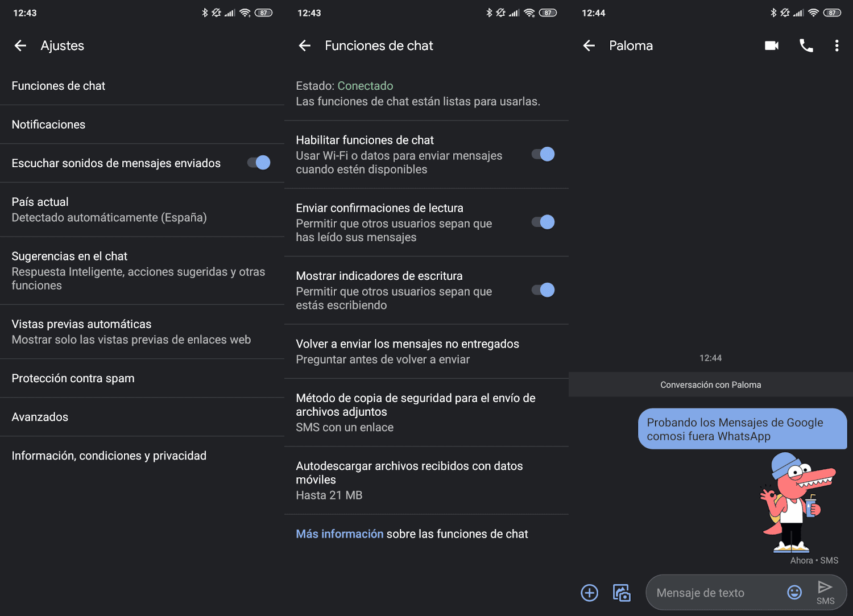Viewport: 853px width, 616px height.
Task: Open the Funciones de chat settings entry
Action: click(142, 86)
